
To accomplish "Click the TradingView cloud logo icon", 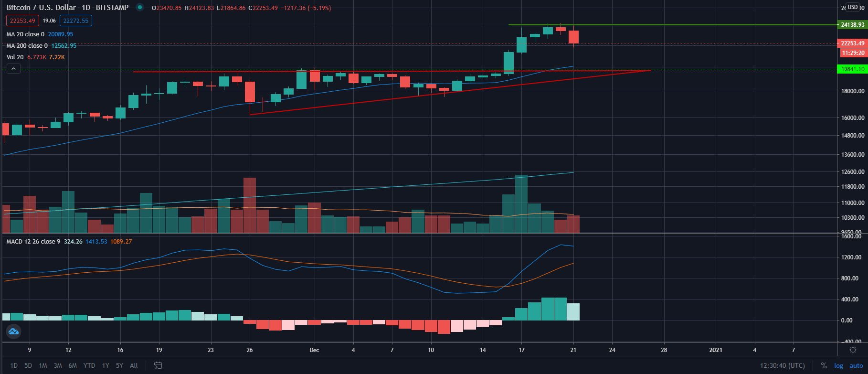I will pos(13,331).
